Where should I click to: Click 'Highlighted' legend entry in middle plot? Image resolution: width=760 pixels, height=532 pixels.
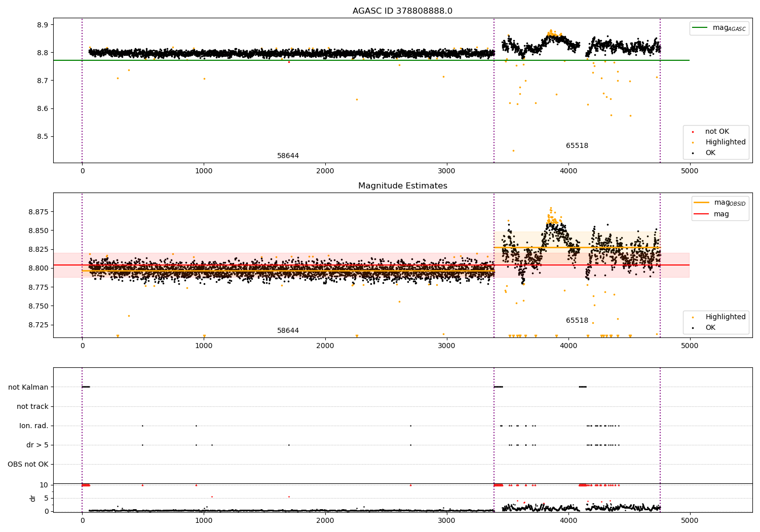726,317
